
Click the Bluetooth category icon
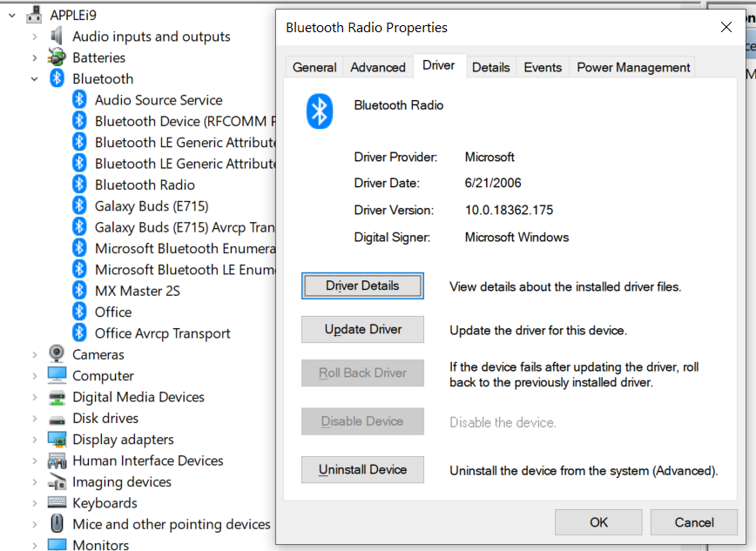tap(57, 78)
